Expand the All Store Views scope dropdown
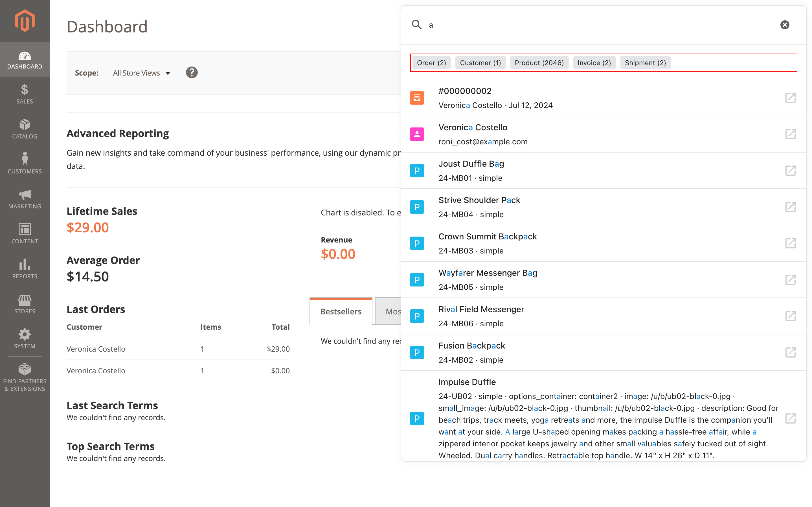The height and width of the screenshot is (507, 812). coord(141,73)
